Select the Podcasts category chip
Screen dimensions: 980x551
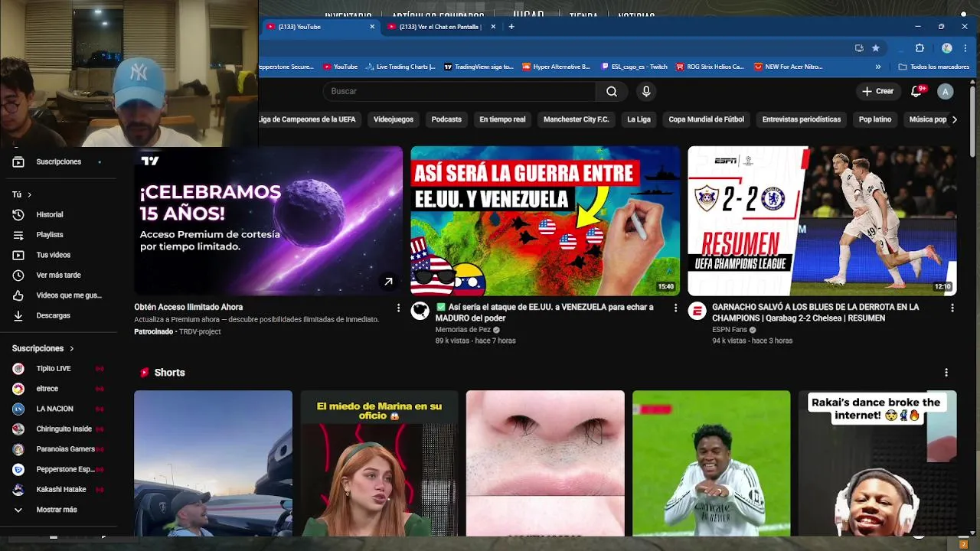pyautogui.click(x=446, y=119)
